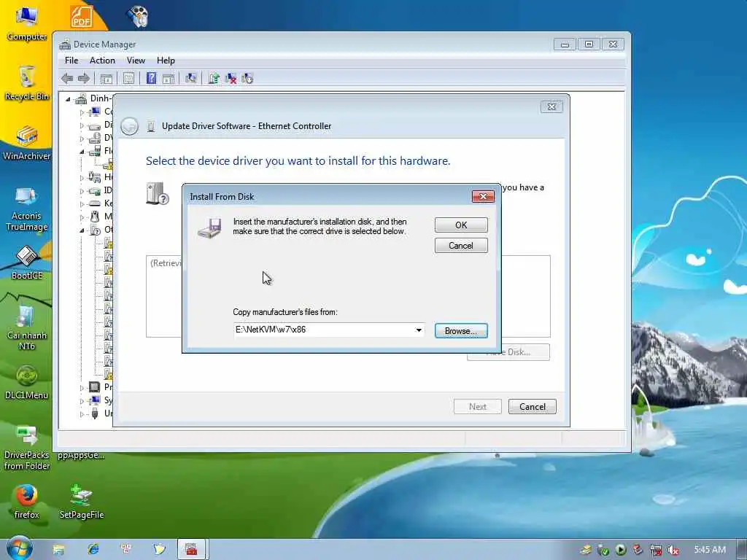Click the network tray icon with red mark
This screenshot has height=560, width=747.
pyautogui.click(x=656, y=550)
